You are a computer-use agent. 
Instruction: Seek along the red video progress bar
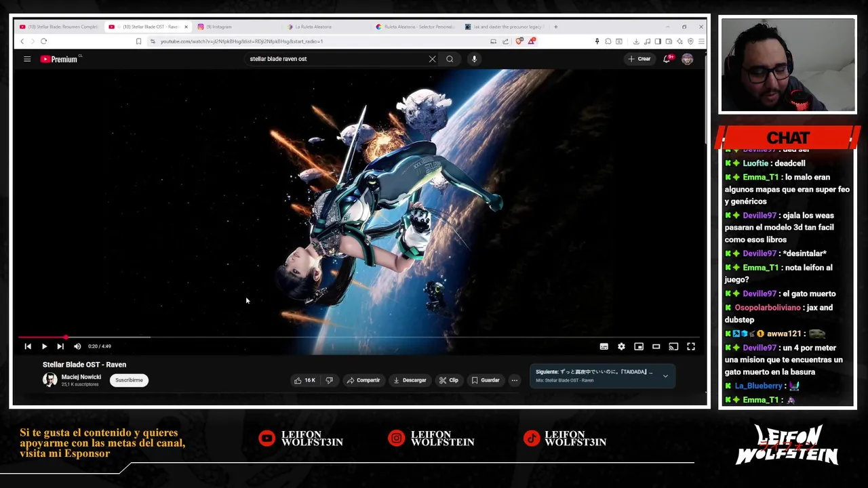pyautogui.click(x=359, y=337)
